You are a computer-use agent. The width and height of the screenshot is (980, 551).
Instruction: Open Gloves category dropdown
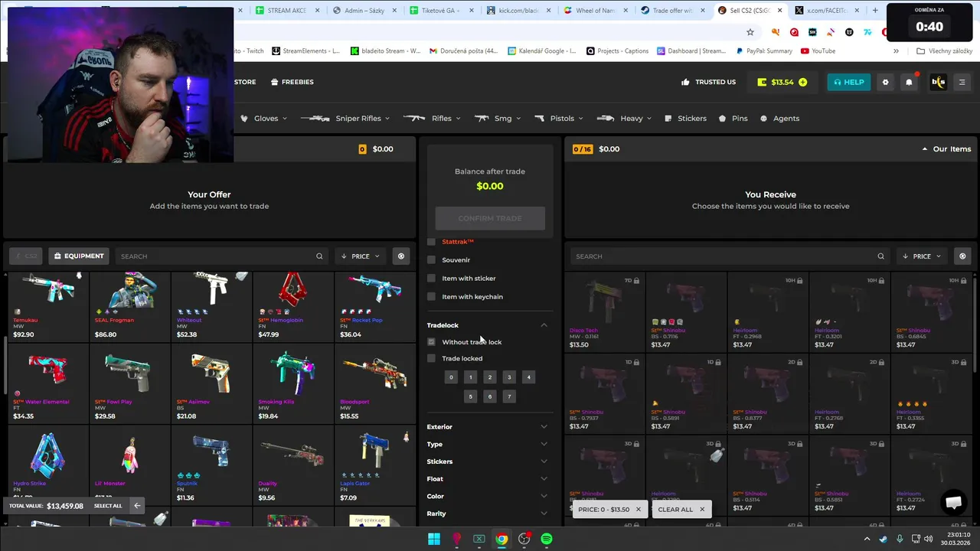[x=263, y=119]
